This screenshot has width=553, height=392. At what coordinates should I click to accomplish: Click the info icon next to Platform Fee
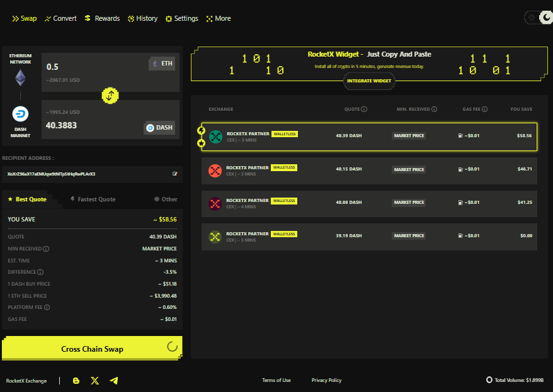[x=47, y=308]
